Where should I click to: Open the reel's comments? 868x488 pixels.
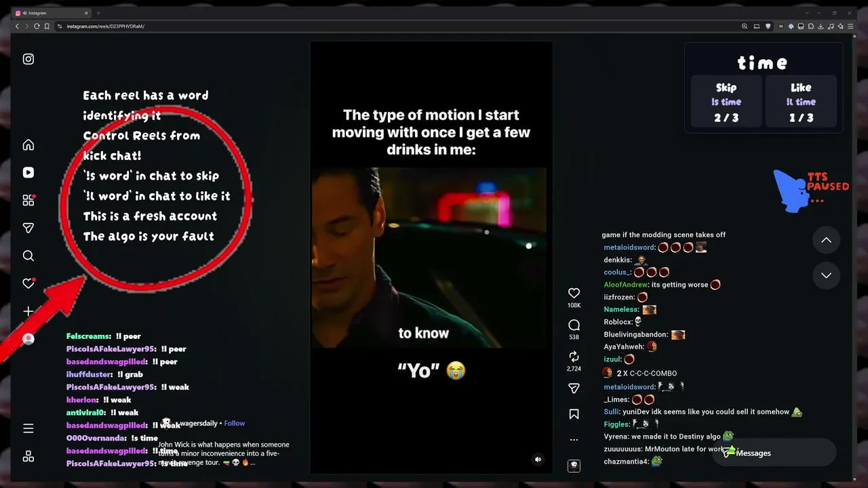click(574, 325)
